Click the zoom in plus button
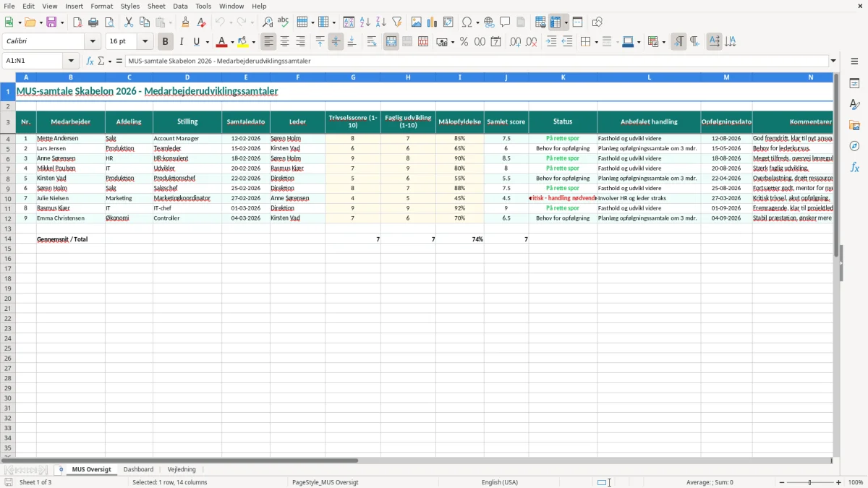The width and height of the screenshot is (868, 488). (839, 482)
